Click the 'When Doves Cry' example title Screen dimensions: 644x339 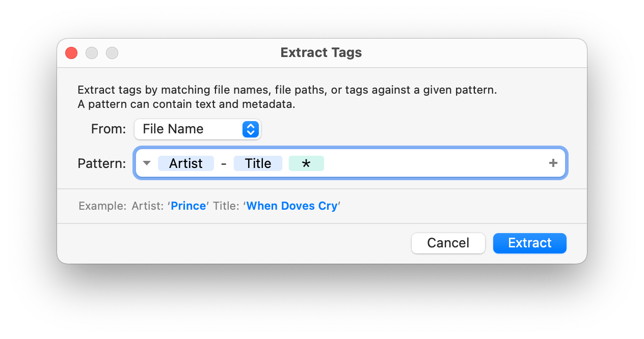[292, 206]
